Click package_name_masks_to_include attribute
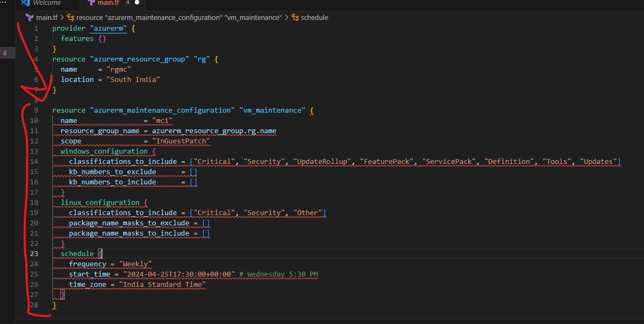The image size is (644, 324). 129,233
